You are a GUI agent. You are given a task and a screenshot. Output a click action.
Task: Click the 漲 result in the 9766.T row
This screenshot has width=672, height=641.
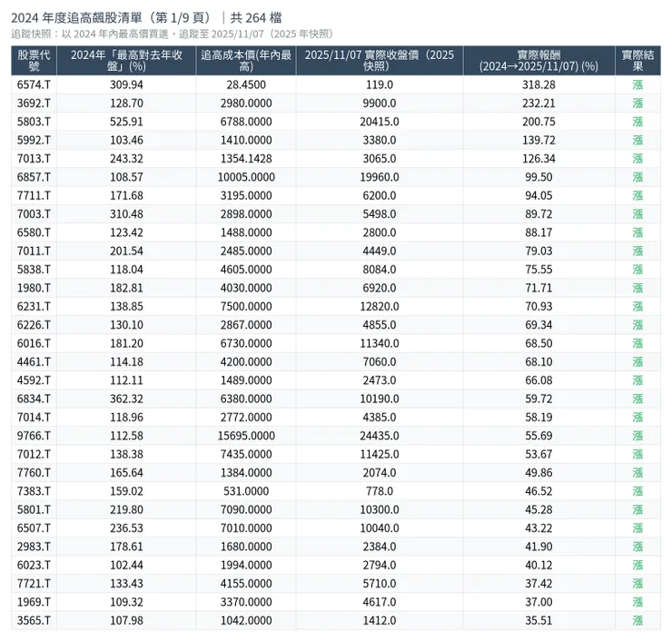(x=637, y=436)
